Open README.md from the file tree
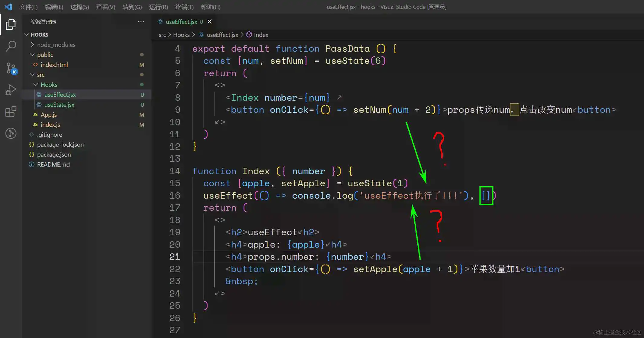The image size is (644, 338). [53, 164]
